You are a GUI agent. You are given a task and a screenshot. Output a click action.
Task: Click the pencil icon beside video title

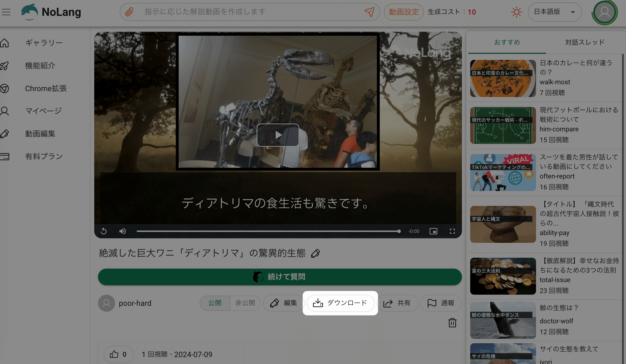click(315, 253)
